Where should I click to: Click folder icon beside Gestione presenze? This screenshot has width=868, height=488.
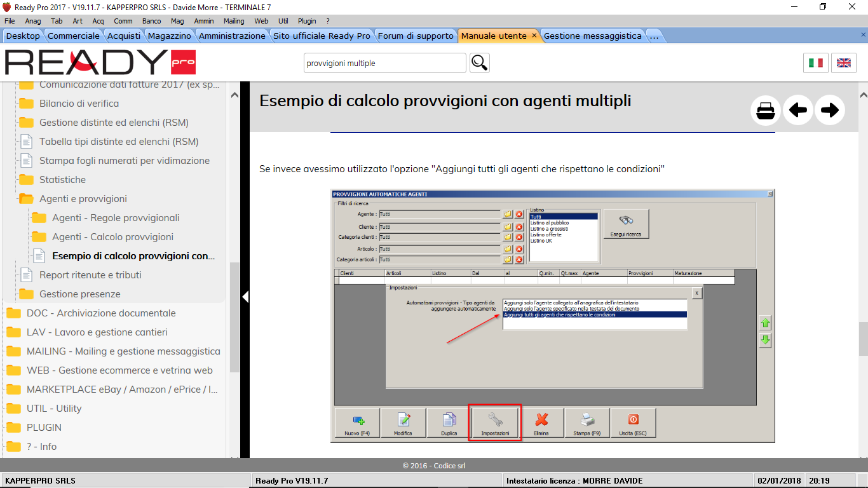point(26,294)
